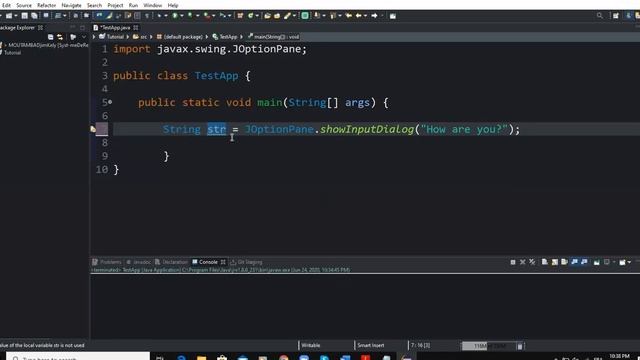Image resolution: width=640 pixels, height=360 pixels.
Task: Switch to the Declaration tab
Action: point(171,262)
